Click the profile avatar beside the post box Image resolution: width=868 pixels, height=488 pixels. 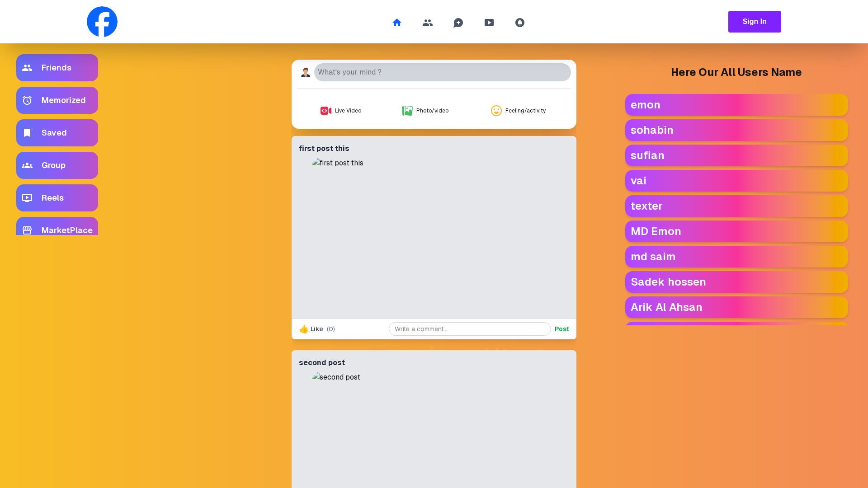tap(306, 72)
